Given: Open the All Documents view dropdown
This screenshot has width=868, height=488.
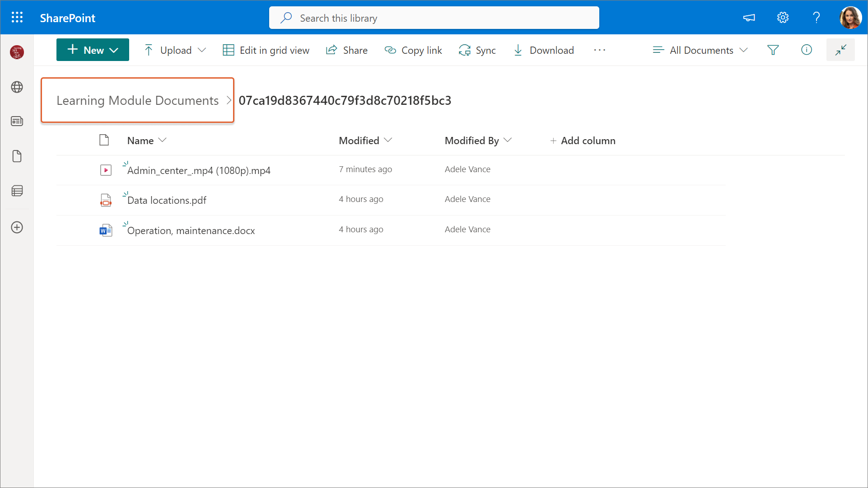Looking at the screenshot, I should (700, 50).
